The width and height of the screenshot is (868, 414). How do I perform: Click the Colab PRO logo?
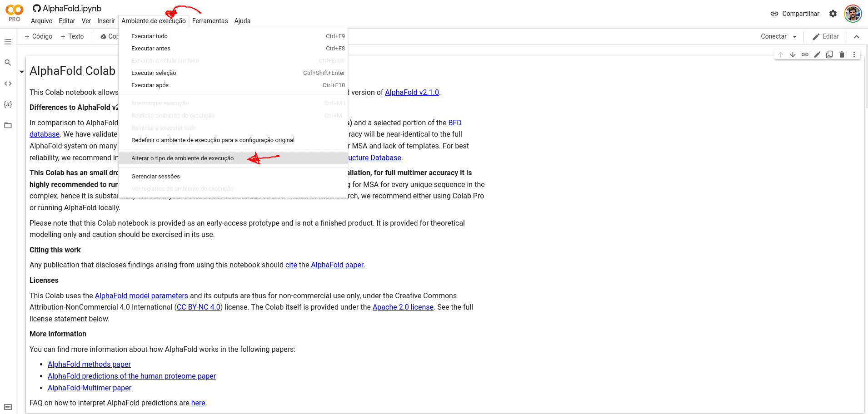tap(15, 13)
